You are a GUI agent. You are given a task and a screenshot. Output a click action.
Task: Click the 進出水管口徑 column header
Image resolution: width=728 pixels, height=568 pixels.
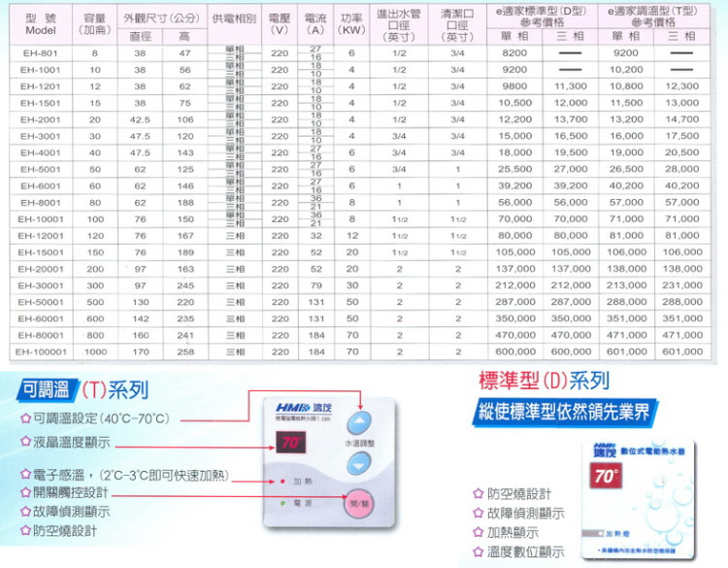tap(399, 24)
